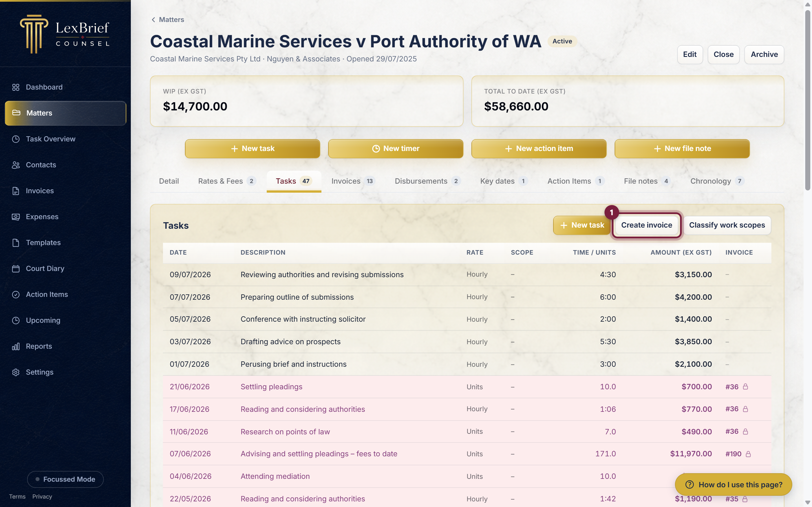Click the Templates document icon
Image resolution: width=812 pixels, height=507 pixels.
click(16, 243)
